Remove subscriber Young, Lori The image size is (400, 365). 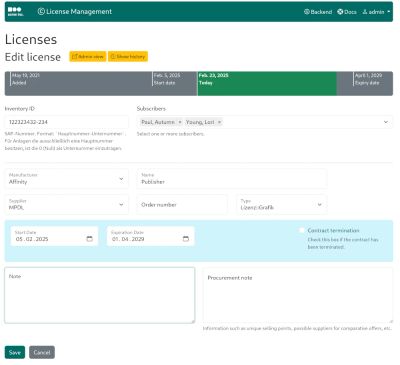(x=219, y=122)
